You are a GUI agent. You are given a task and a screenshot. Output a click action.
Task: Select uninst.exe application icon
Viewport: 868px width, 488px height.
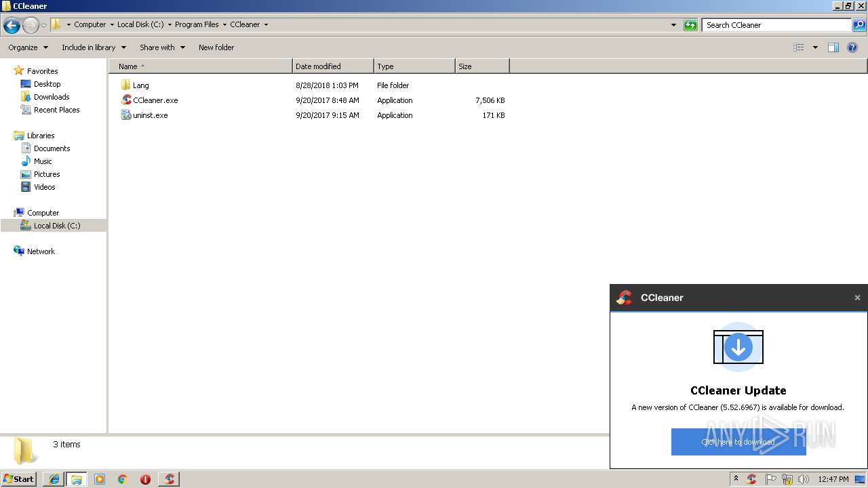tap(125, 115)
